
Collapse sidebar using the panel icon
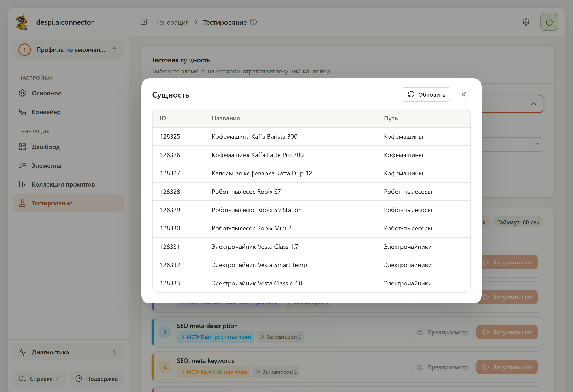(x=143, y=22)
